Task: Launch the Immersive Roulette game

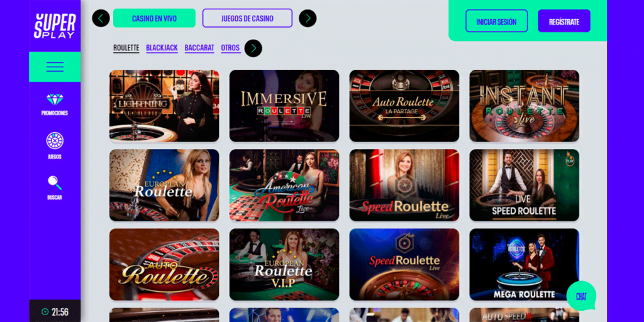Action: pos(284,106)
